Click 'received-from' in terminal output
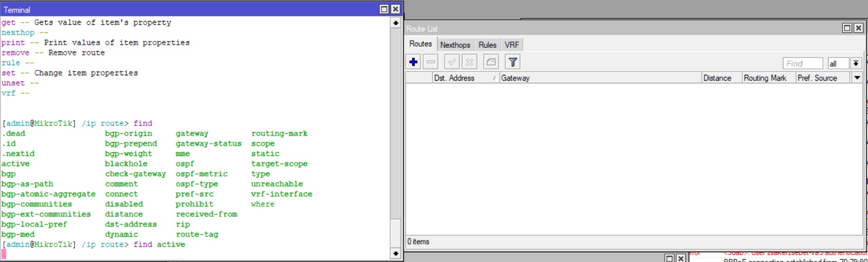 click(x=206, y=214)
